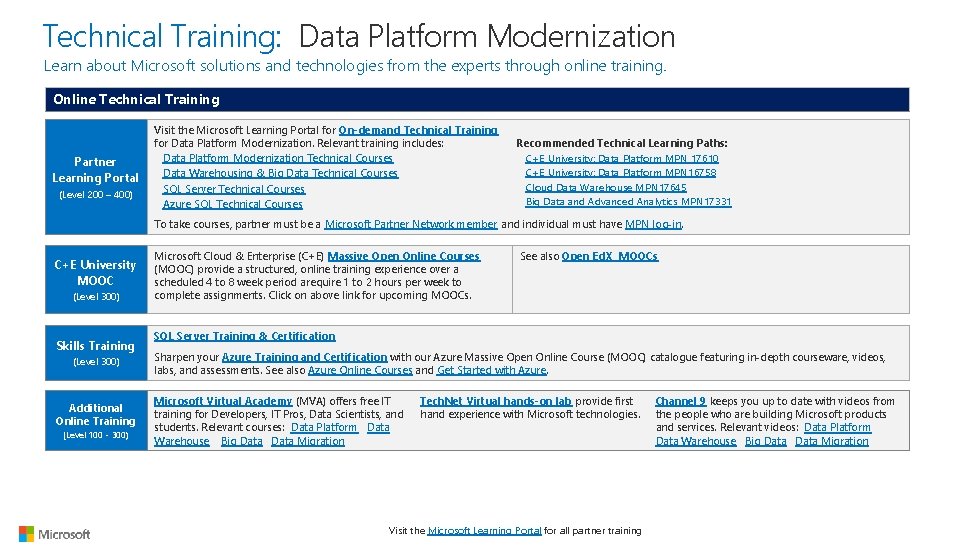
Task: Open C+E University Data Platform MPN 16758
Action: [621, 172]
